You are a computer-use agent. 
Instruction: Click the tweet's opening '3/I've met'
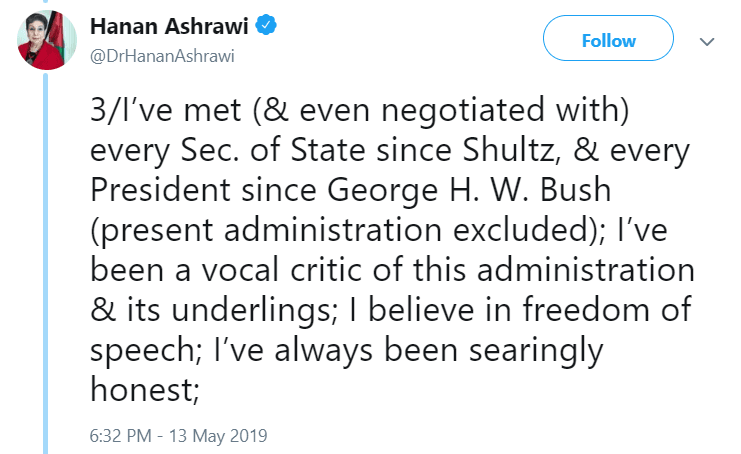click(x=165, y=110)
